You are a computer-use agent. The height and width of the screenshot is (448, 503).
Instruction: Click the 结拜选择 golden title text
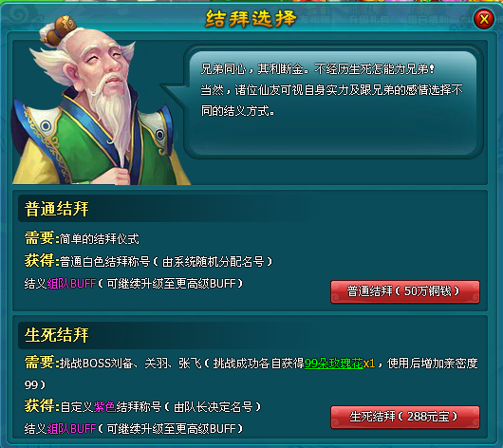[251, 19]
